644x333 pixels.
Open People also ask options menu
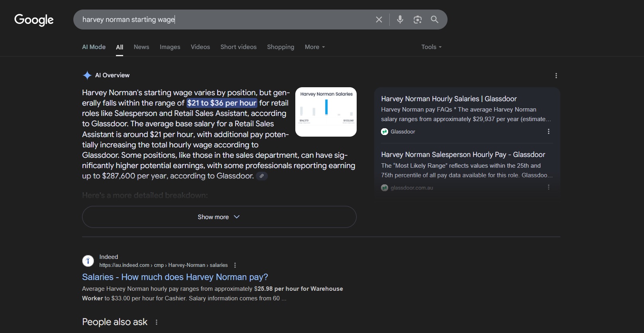156,322
